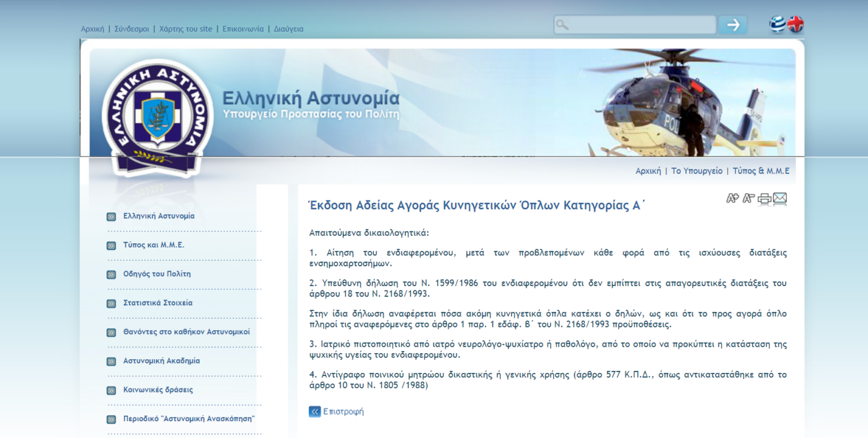Image resolution: width=868 pixels, height=438 pixels.
Task: Click the back arrow icon beside Επιστροφή
Action: click(315, 411)
